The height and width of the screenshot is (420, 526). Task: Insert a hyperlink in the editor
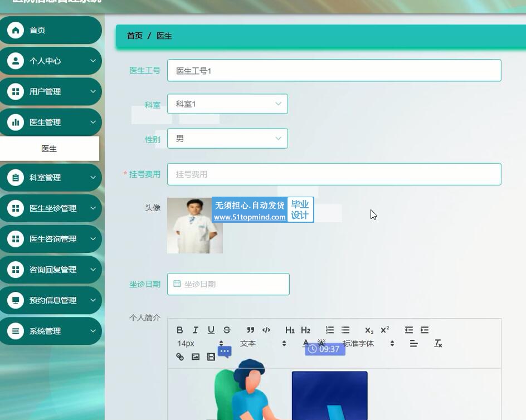click(x=180, y=356)
